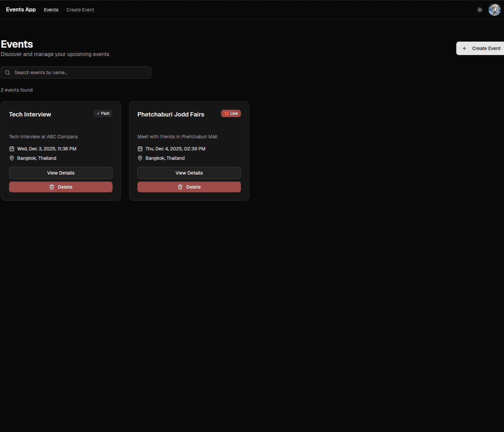View Details for Phetchaburi Jodd Fairs

[x=189, y=173]
